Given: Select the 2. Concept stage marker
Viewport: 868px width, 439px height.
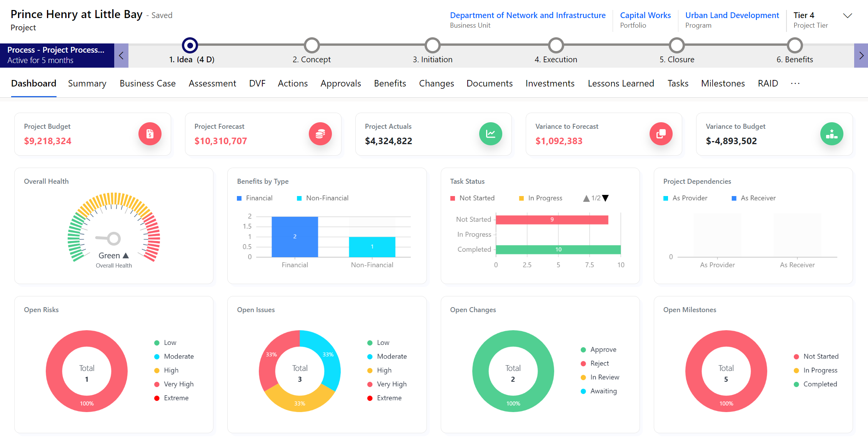Looking at the screenshot, I should tap(312, 45).
